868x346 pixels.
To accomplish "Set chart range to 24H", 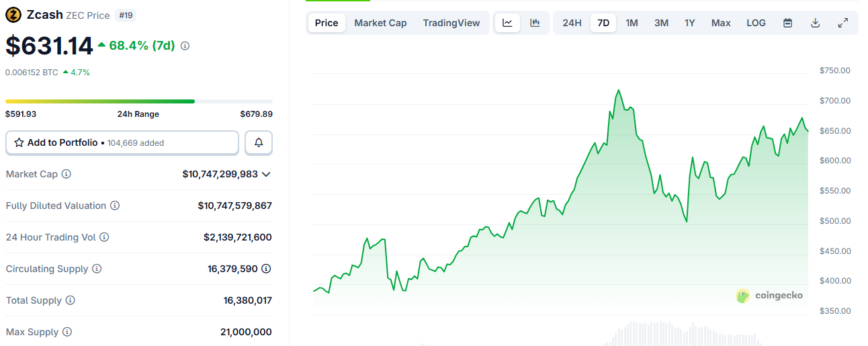I will (572, 23).
